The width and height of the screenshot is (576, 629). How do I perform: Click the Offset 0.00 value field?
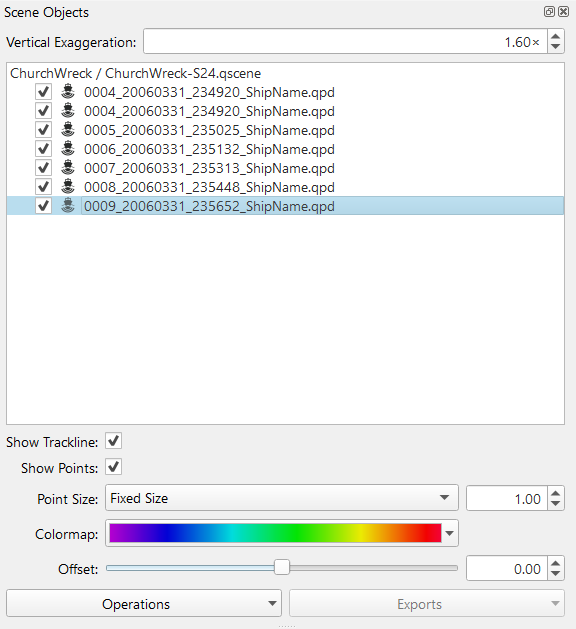click(x=507, y=568)
